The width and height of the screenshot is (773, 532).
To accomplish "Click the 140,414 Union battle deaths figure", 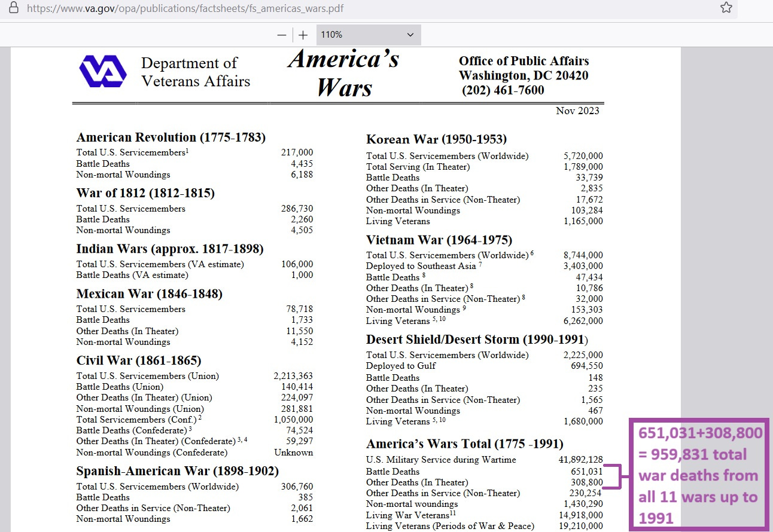I will pos(297,387).
